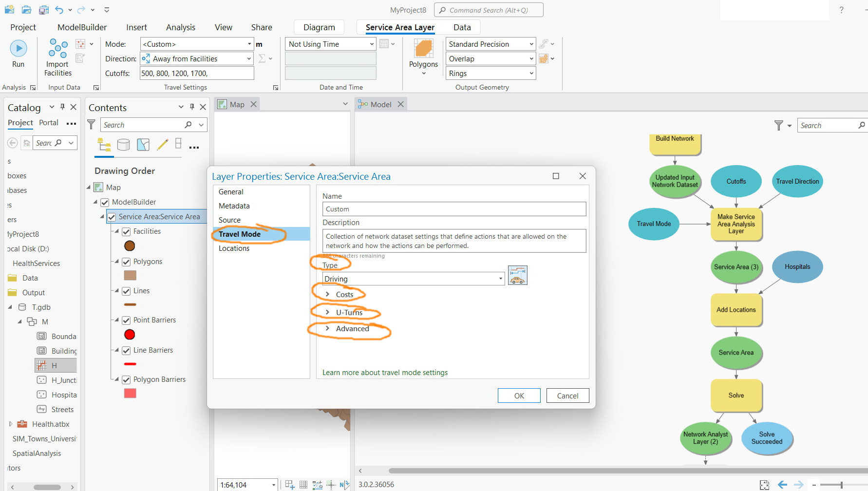Click List By Data Source icon
This screenshot has width=868, height=491.
tap(124, 145)
